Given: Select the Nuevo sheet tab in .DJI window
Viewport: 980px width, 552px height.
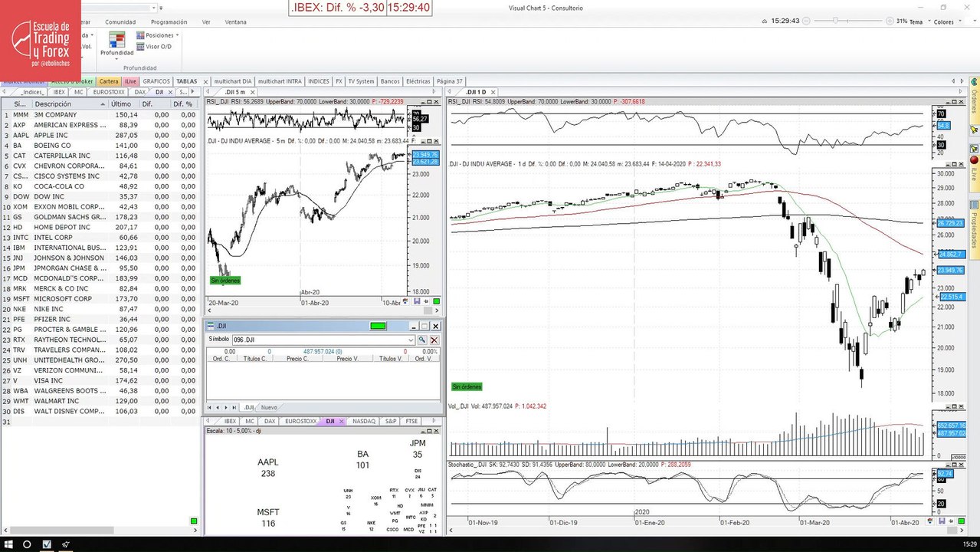Looking at the screenshot, I should 268,407.
